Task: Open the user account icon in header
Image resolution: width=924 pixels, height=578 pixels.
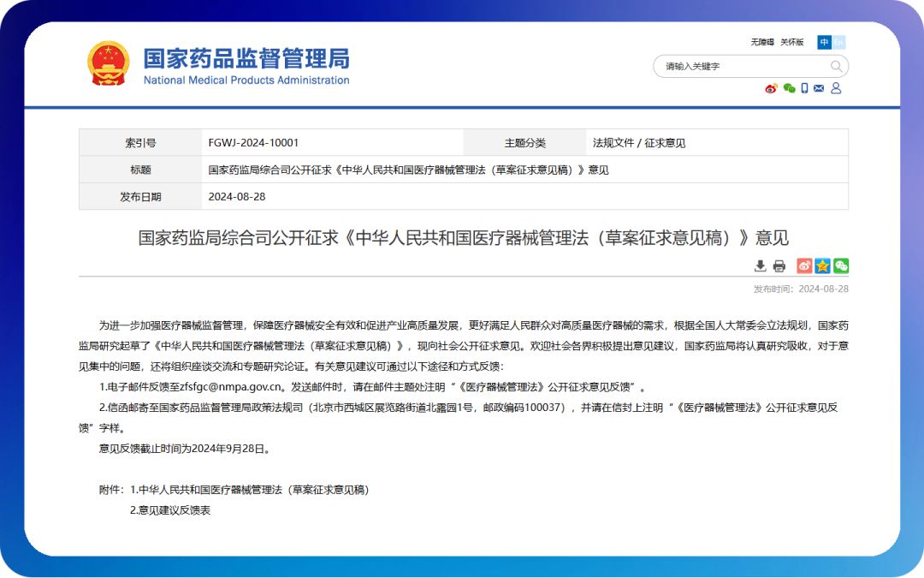Action: (x=836, y=88)
